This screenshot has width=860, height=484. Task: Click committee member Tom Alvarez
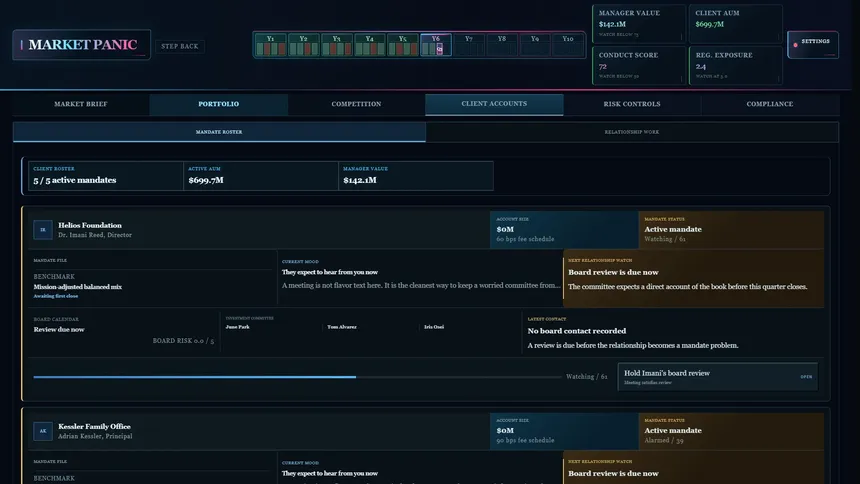coord(342,327)
